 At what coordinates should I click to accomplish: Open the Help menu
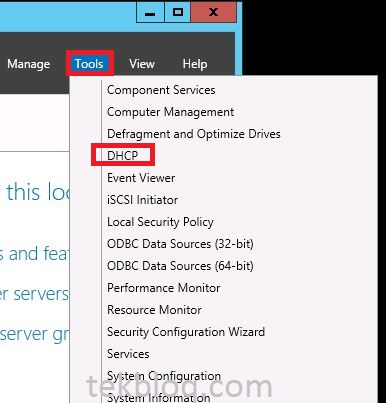pos(195,63)
